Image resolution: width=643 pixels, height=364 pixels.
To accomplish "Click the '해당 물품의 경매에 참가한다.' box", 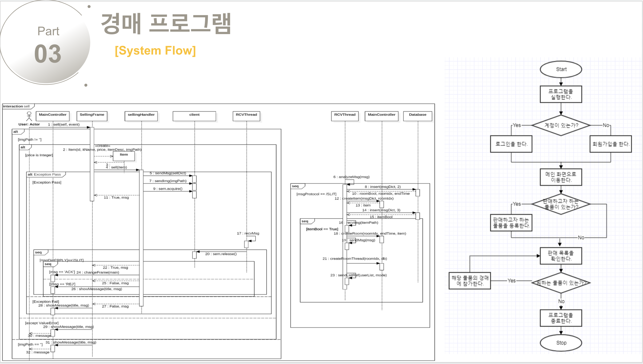I will (469, 281).
